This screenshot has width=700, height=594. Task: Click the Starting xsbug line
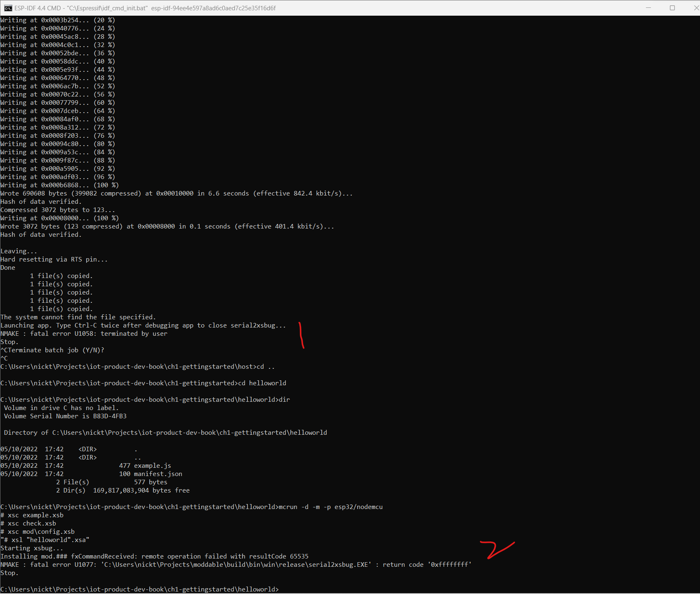tap(31, 548)
